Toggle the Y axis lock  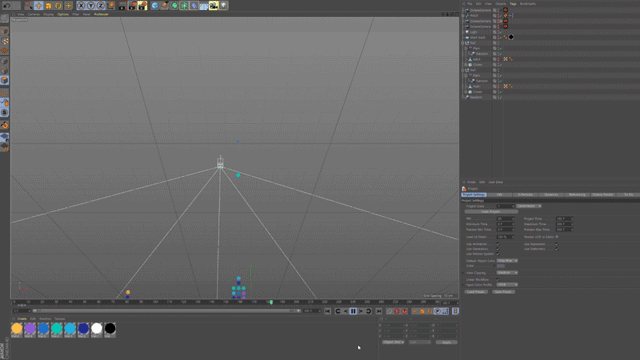tap(91, 6)
